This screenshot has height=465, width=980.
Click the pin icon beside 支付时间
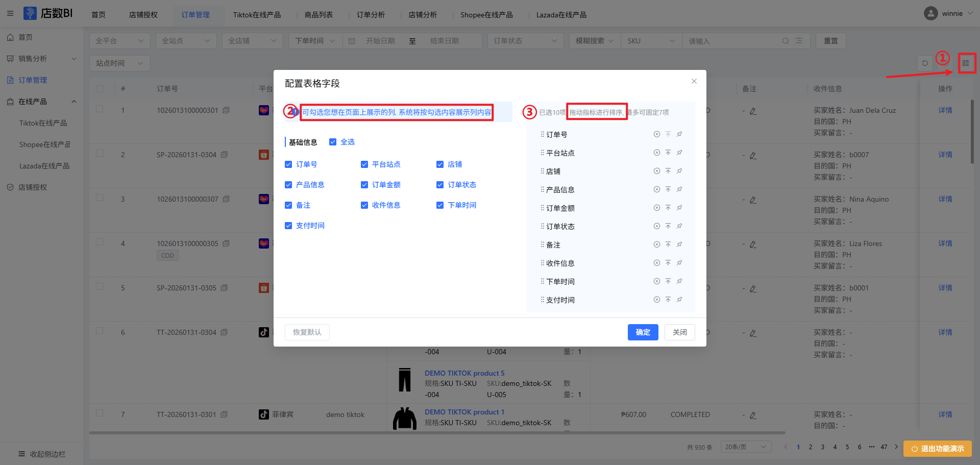click(x=679, y=300)
